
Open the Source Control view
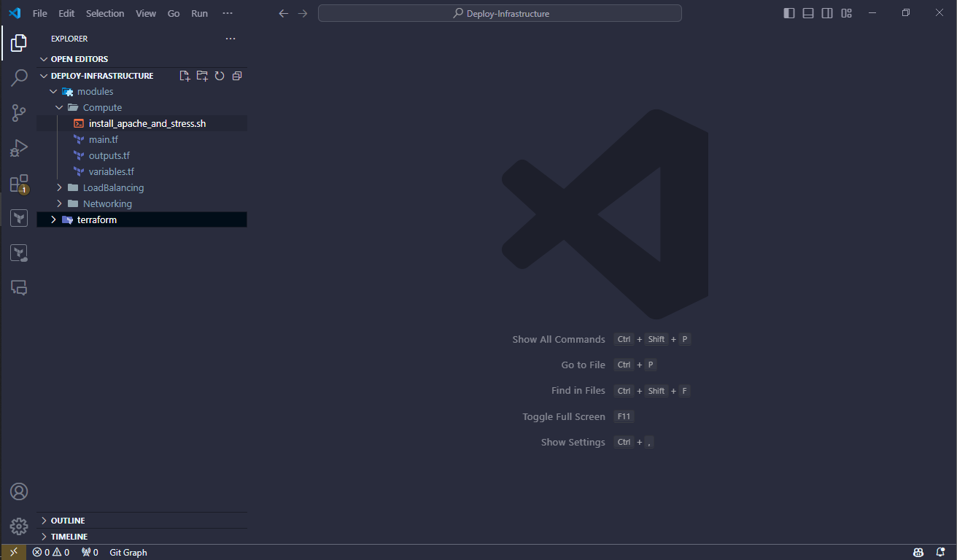point(19,113)
